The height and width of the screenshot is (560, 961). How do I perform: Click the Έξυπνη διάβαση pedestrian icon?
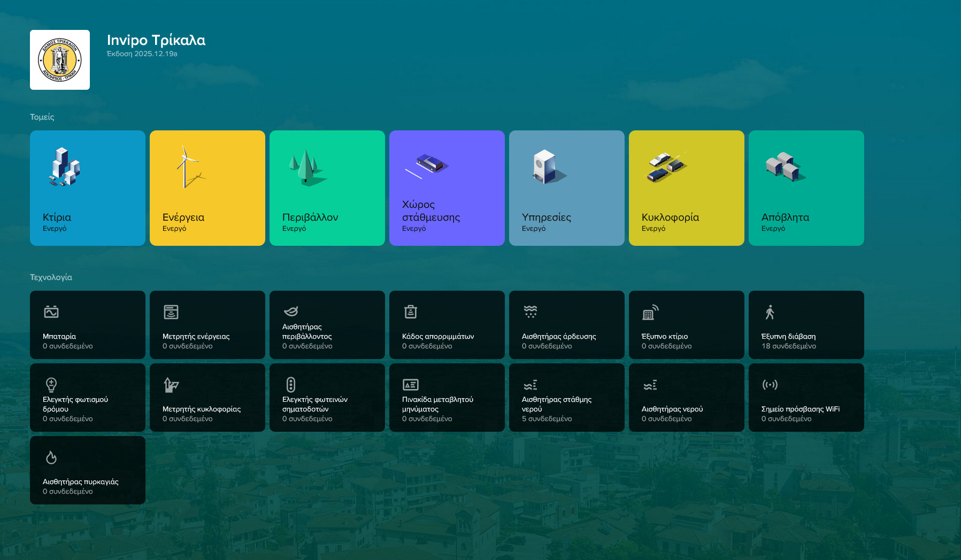tap(770, 312)
